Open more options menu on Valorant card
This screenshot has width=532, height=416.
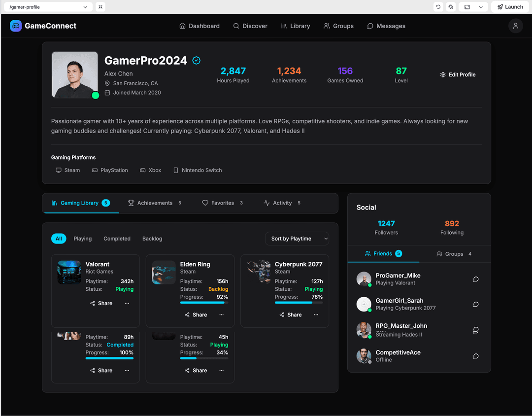tap(127, 304)
